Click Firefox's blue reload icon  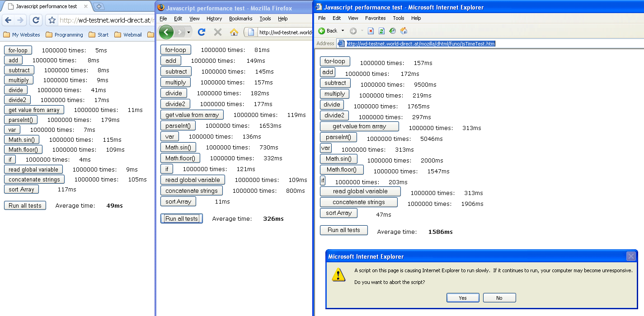pyautogui.click(x=202, y=32)
